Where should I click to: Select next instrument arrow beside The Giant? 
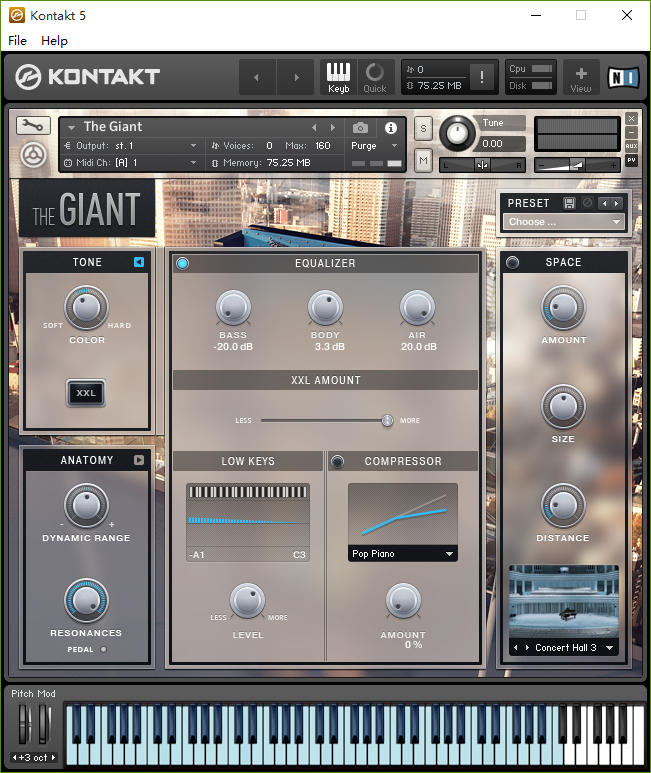(x=333, y=128)
